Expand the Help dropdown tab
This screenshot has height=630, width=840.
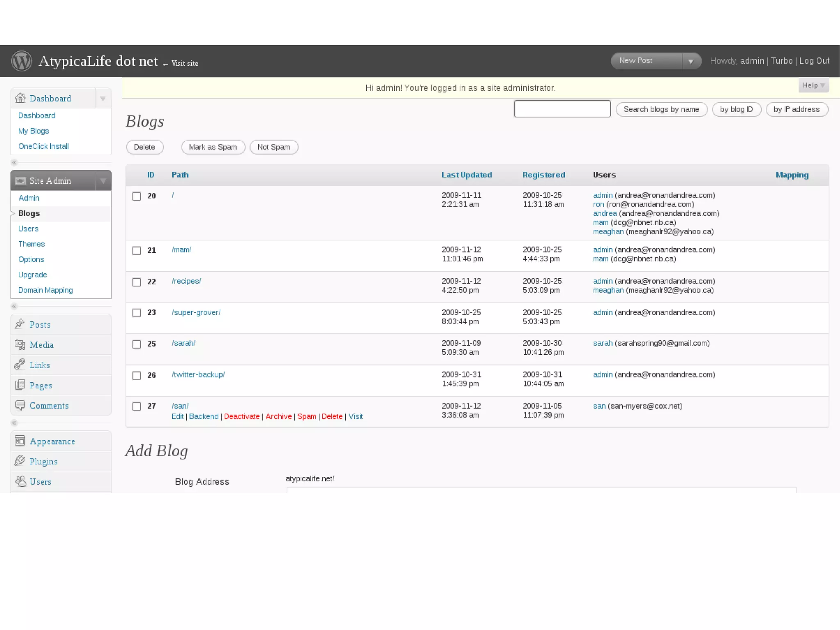pyautogui.click(x=813, y=85)
